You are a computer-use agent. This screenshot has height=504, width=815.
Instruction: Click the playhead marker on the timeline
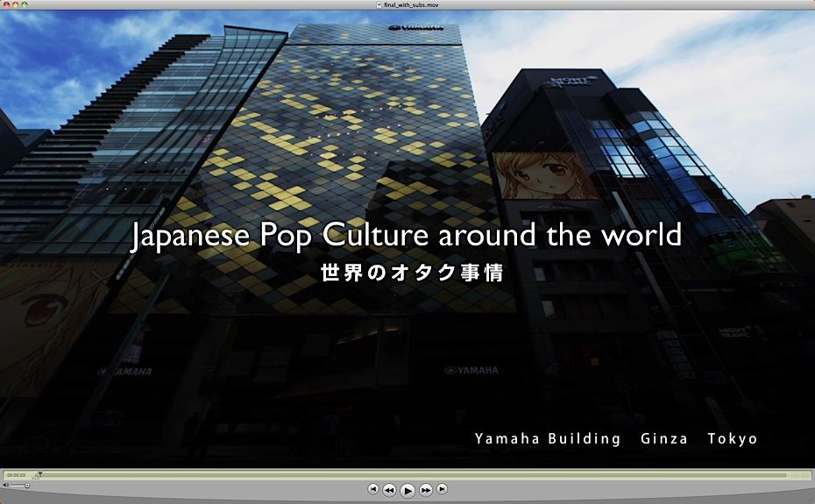click(x=40, y=474)
